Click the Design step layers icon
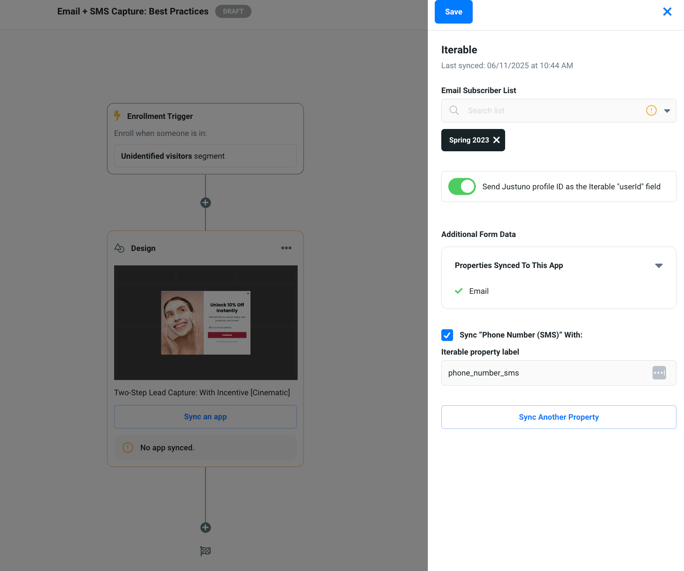Viewport: 684px width, 571px height. pos(120,248)
